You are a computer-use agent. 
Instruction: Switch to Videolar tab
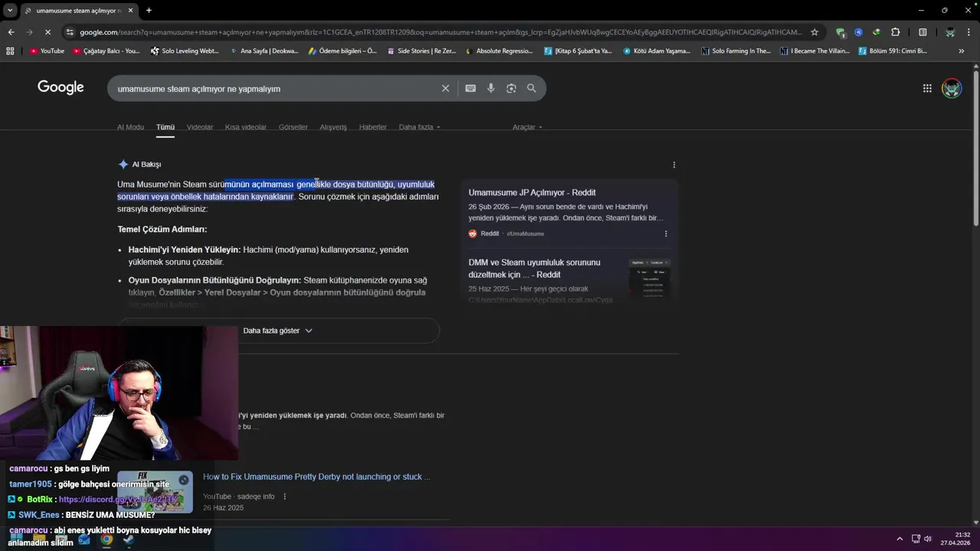pyautogui.click(x=200, y=127)
